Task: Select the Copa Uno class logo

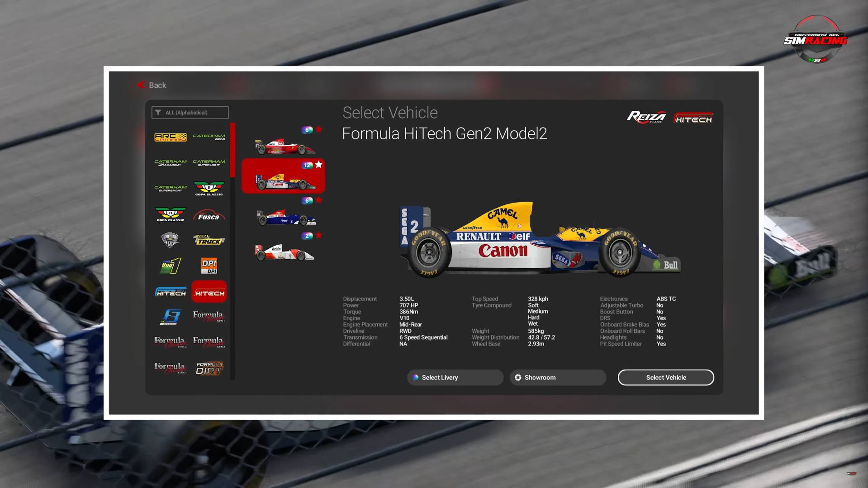Action: point(170,266)
